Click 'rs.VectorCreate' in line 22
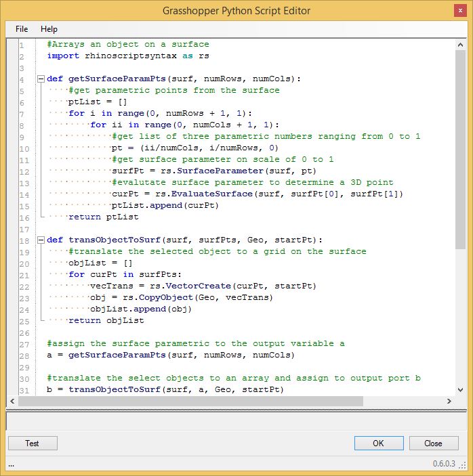 pos(190,286)
